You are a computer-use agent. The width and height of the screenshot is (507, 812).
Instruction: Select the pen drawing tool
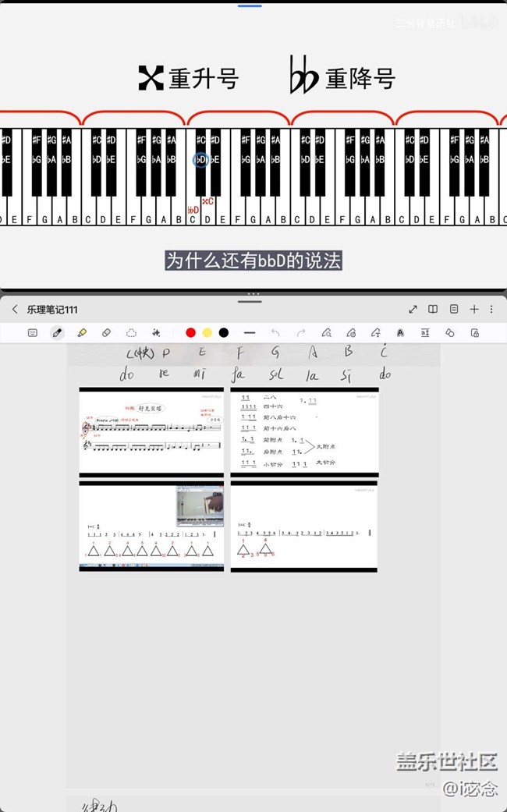tap(57, 332)
